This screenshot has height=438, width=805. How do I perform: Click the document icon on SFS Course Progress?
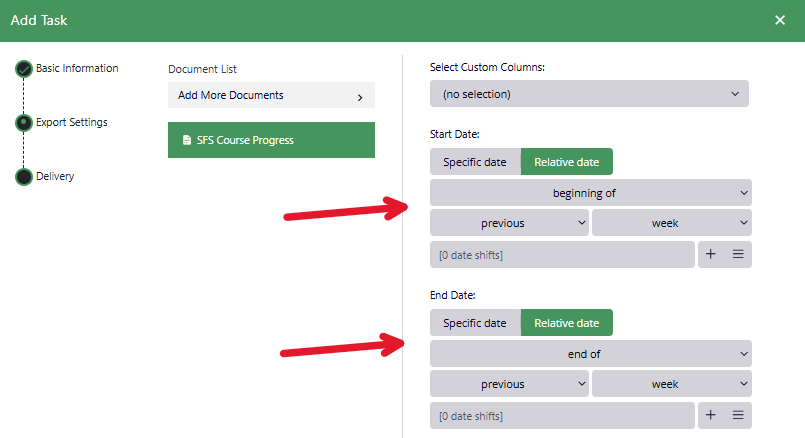click(186, 140)
